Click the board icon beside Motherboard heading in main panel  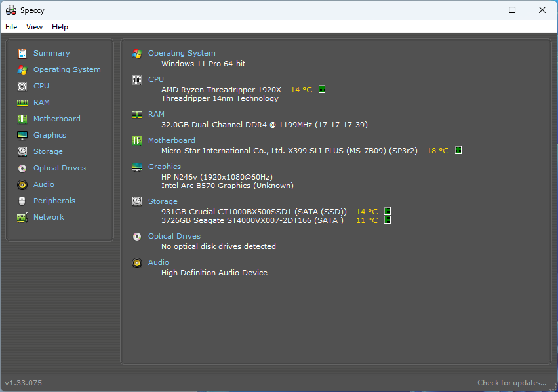point(137,140)
